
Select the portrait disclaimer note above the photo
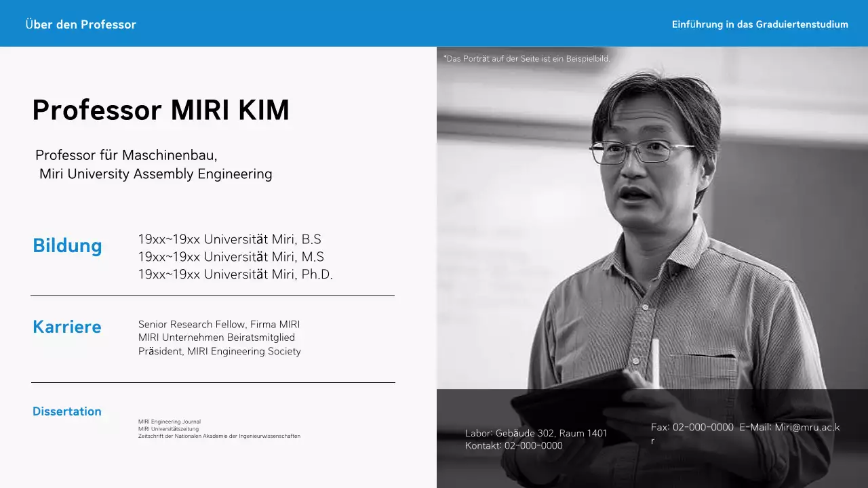click(x=527, y=59)
